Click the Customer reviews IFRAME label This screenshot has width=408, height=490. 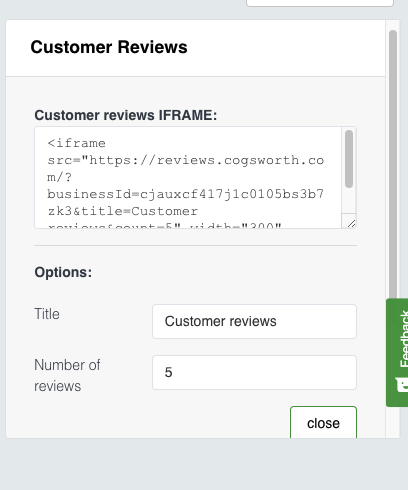click(x=126, y=115)
